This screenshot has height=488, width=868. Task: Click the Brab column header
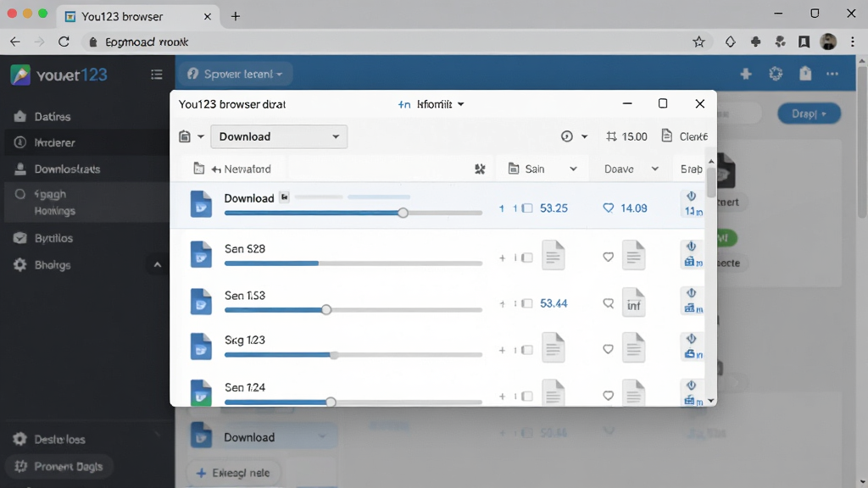click(x=692, y=169)
